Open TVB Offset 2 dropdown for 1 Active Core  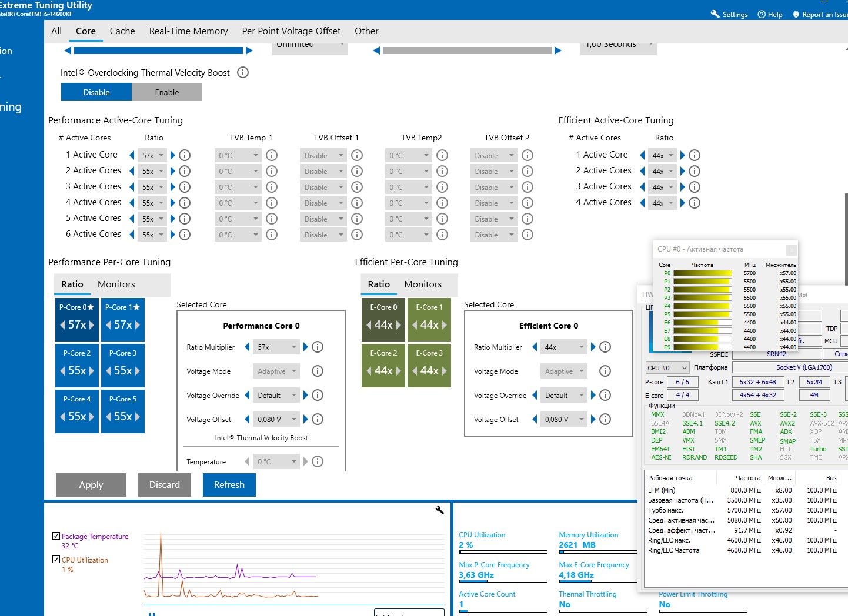click(x=494, y=155)
